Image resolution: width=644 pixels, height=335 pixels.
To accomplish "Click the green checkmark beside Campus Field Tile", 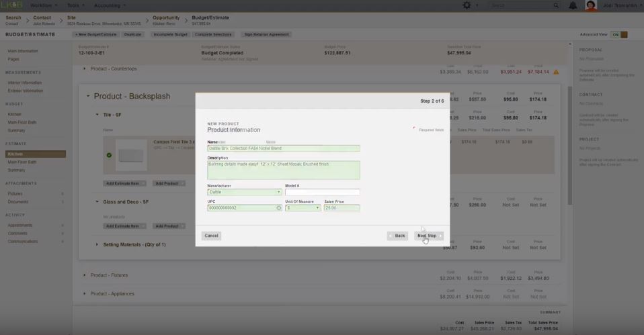I will click(x=109, y=155).
